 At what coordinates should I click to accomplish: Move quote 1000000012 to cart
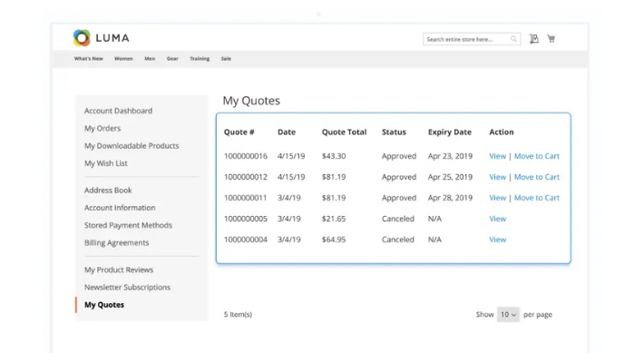(x=536, y=177)
